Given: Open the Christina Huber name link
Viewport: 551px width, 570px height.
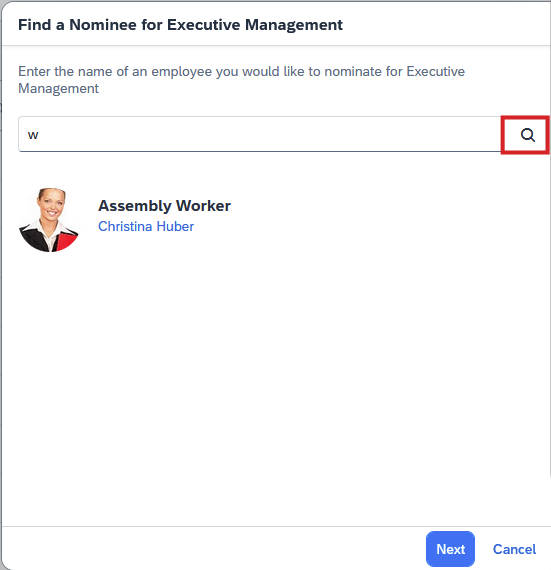Looking at the screenshot, I should (146, 226).
